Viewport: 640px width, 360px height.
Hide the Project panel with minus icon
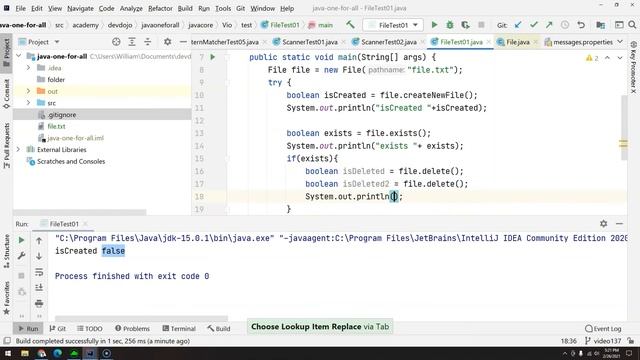tap(183, 42)
